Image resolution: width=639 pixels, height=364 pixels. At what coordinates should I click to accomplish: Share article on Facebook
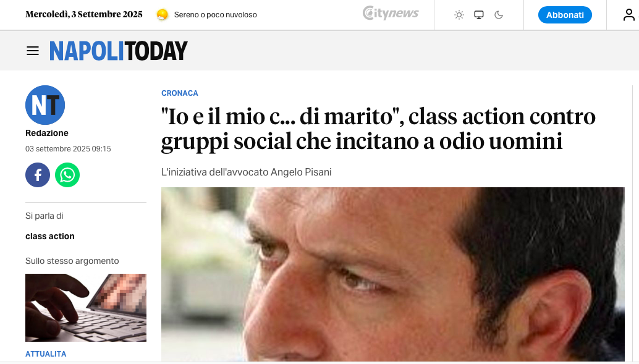38,175
